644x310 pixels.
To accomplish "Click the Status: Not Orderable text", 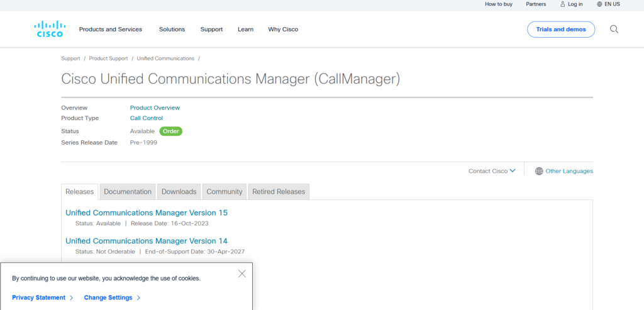I will tap(105, 252).
